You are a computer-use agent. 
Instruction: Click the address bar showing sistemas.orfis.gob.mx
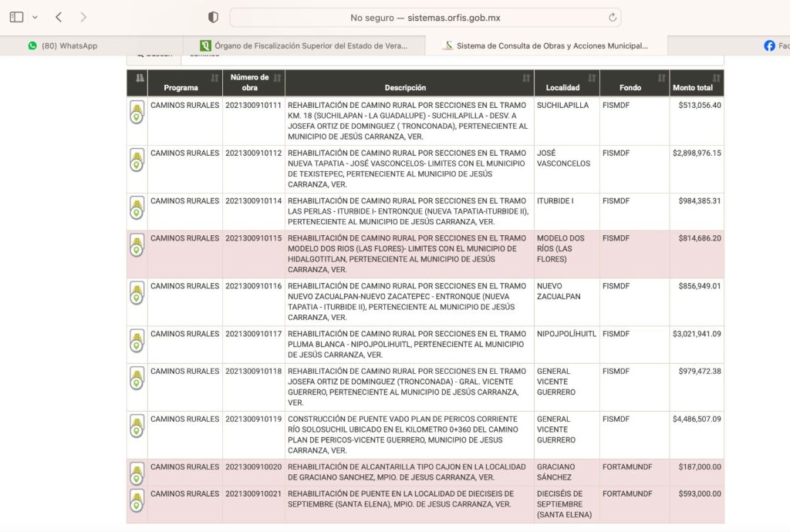[x=424, y=17]
